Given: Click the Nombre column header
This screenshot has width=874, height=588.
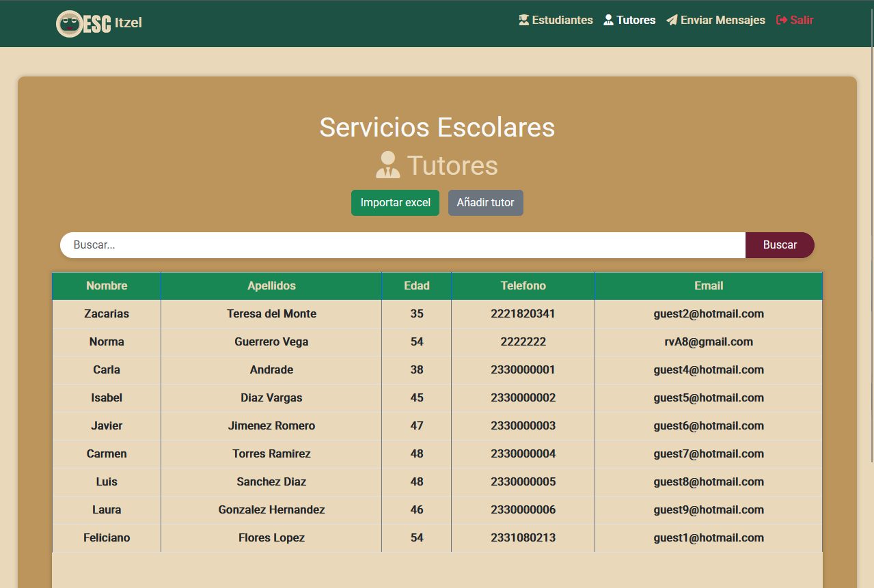Looking at the screenshot, I should pyautogui.click(x=107, y=285).
